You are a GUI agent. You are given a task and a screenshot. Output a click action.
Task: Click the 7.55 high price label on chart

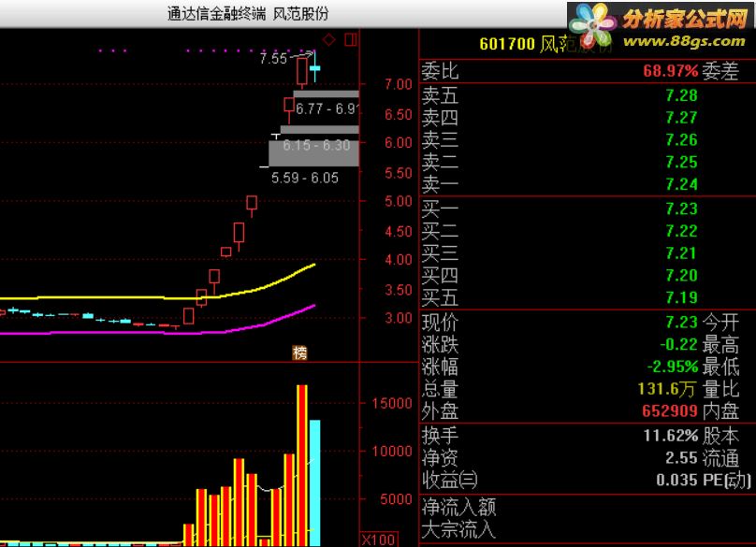pyautogui.click(x=273, y=59)
